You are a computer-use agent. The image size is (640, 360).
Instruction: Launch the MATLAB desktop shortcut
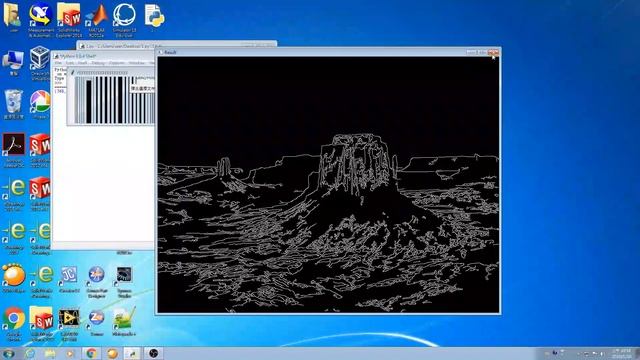(x=96, y=20)
